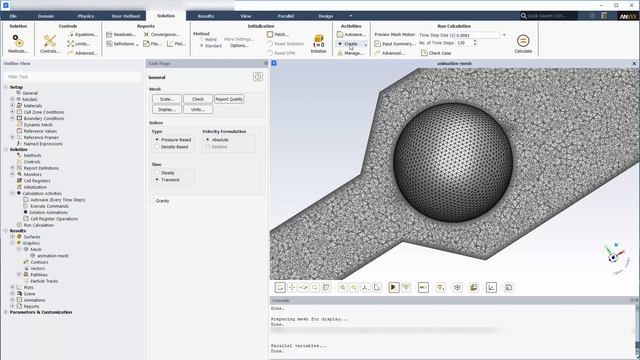
Task: Click the Check mesh button
Action: point(198,99)
